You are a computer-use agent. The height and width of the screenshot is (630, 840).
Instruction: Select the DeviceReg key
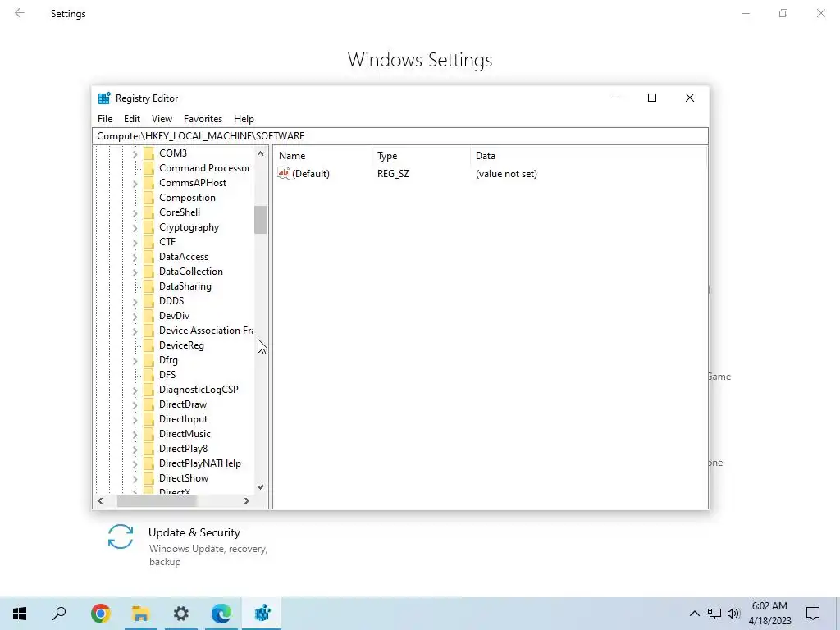pyautogui.click(x=181, y=345)
